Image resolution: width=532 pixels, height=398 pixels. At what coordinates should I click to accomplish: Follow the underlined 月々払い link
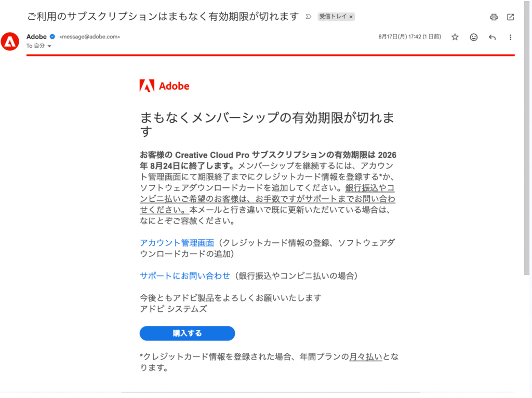[x=365, y=356]
